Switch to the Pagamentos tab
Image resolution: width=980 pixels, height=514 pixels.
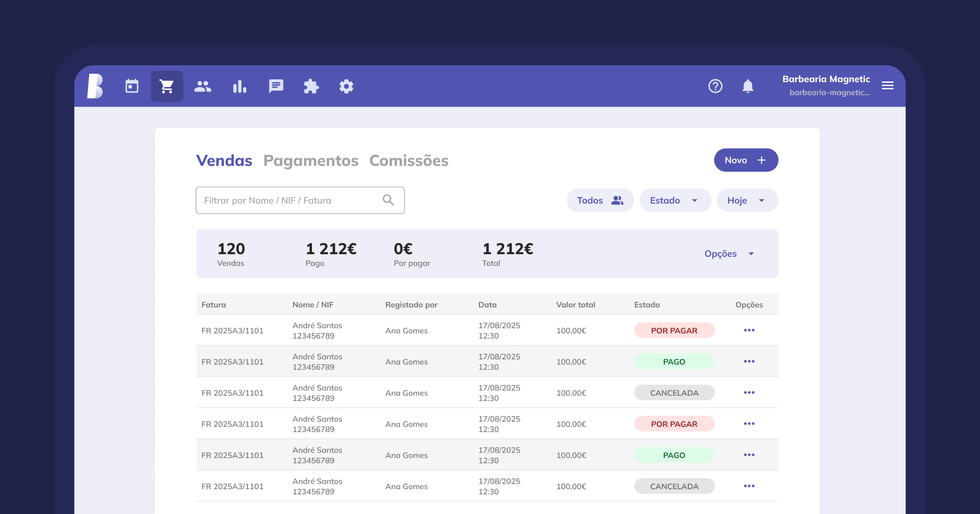click(x=311, y=161)
